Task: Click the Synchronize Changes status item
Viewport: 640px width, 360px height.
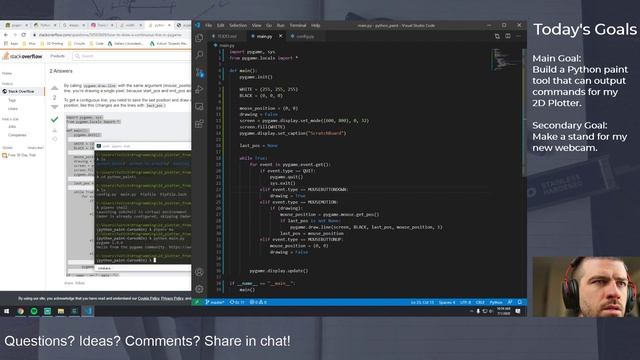Action: [x=237, y=302]
